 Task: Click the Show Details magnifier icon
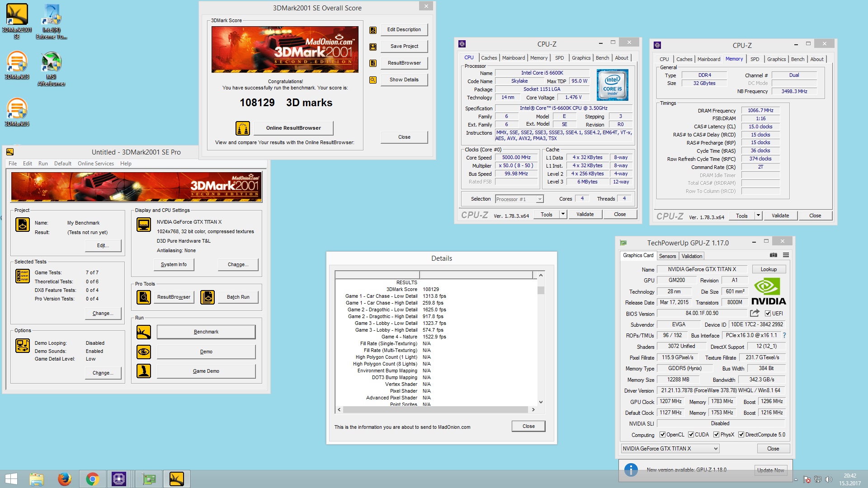click(373, 80)
